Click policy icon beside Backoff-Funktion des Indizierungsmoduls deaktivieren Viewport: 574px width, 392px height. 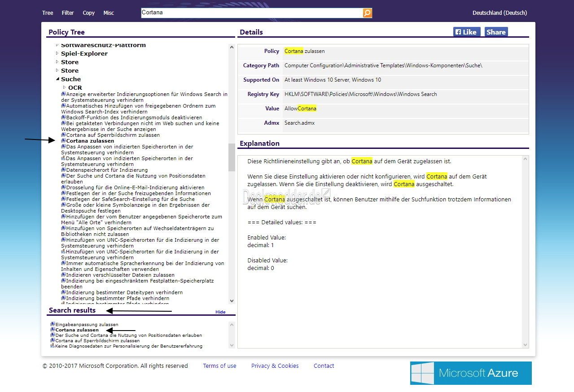click(63, 118)
